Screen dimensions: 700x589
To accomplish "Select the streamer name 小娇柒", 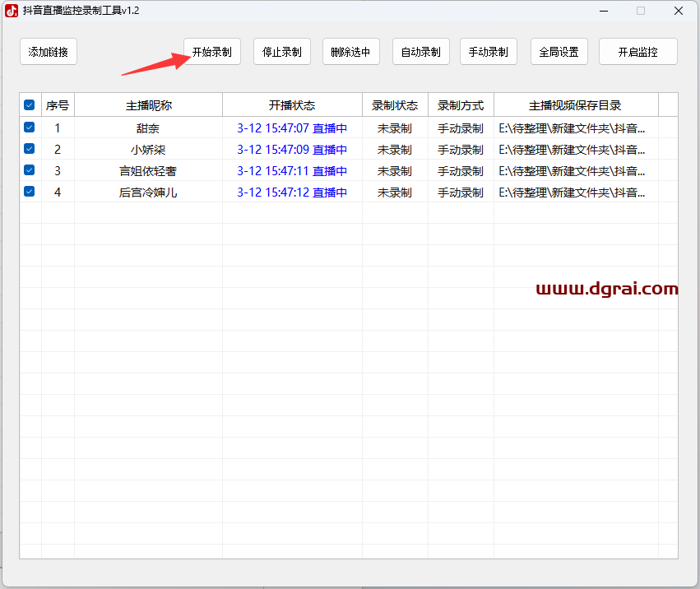I will [x=148, y=150].
